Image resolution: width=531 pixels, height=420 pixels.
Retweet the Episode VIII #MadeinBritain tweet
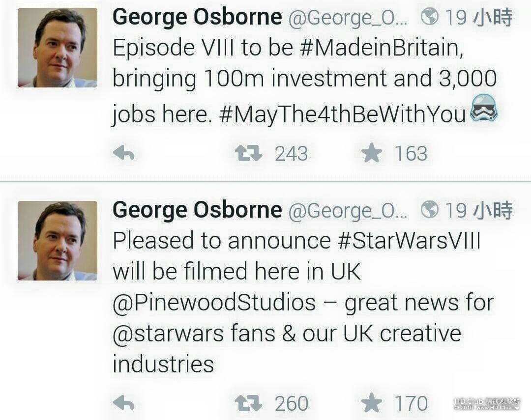tap(249, 154)
